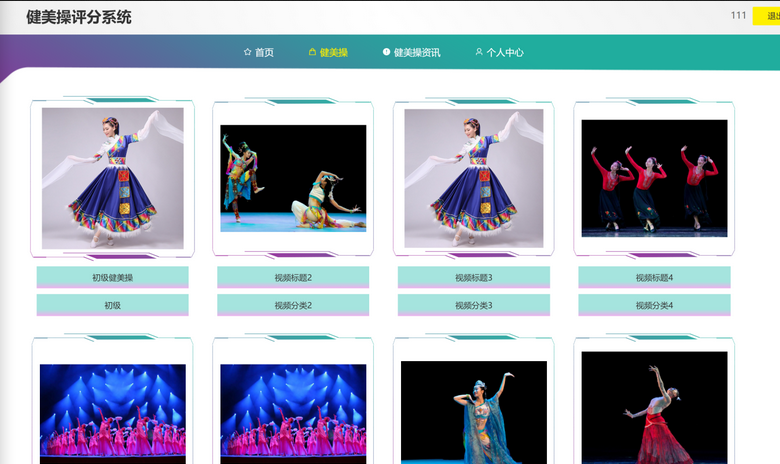Image resolution: width=780 pixels, height=464 pixels.
Task: Click the person icon beside 个人中心
Action: (479, 52)
